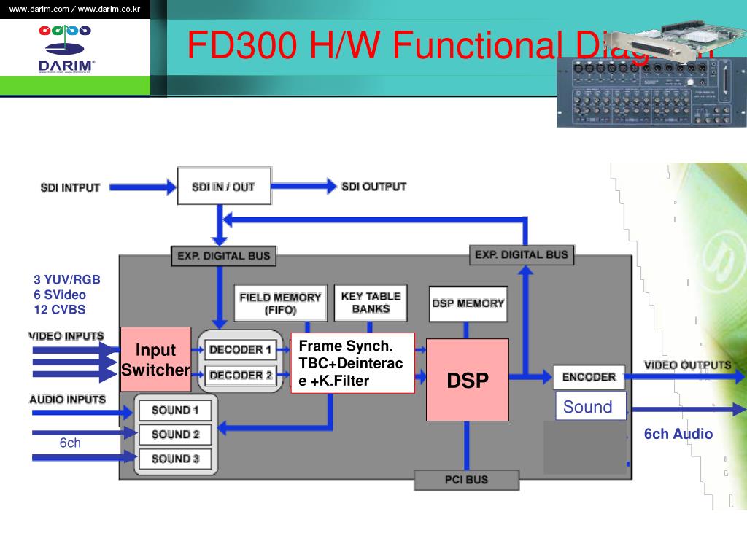747x560 pixels.
Task: Click the VIDEO OUTPUTS label
Action: [687, 365]
